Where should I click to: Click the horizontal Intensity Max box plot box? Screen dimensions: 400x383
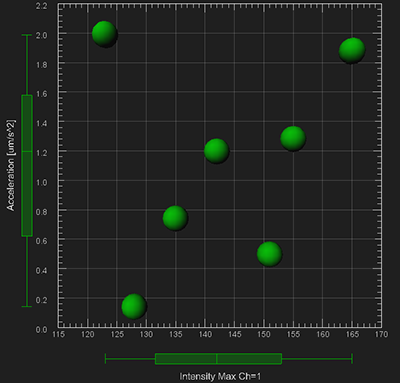219,359
